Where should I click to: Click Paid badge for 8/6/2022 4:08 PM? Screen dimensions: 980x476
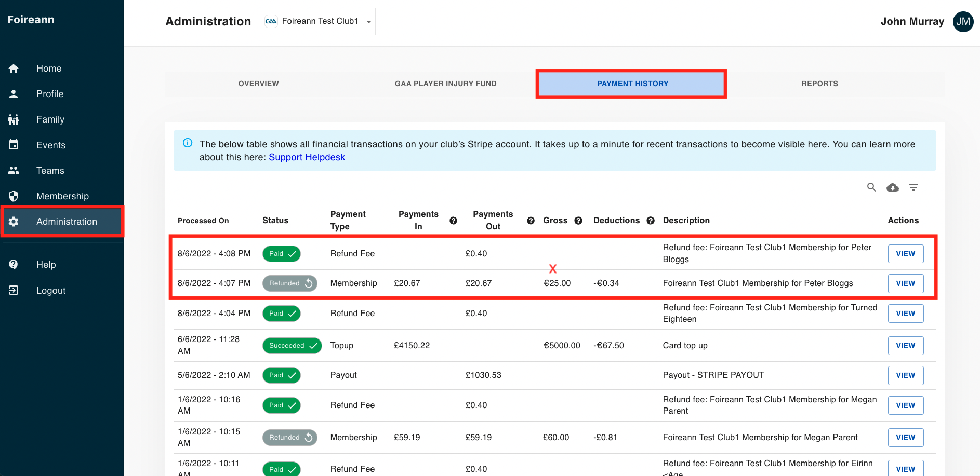(x=282, y=254)
